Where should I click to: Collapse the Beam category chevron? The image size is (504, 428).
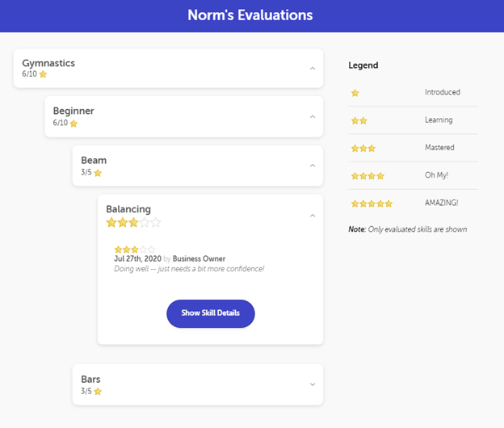click(x=313, y=166)
